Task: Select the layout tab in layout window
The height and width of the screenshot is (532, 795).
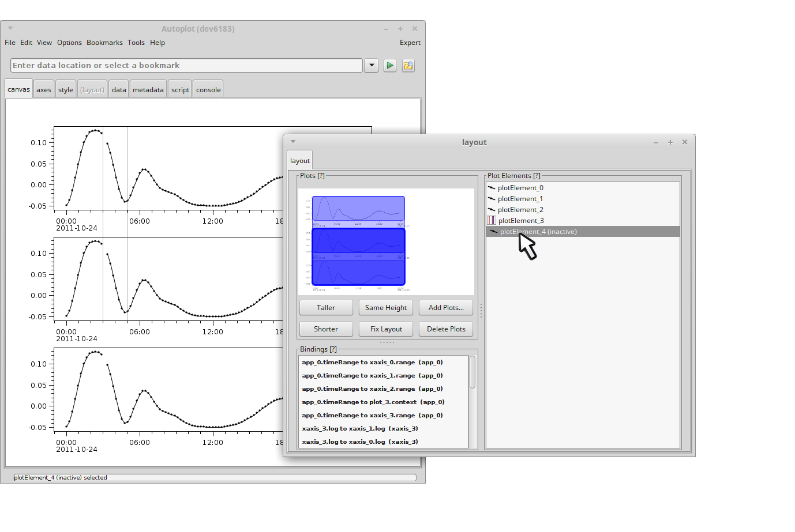Action: tap(300, 161)
